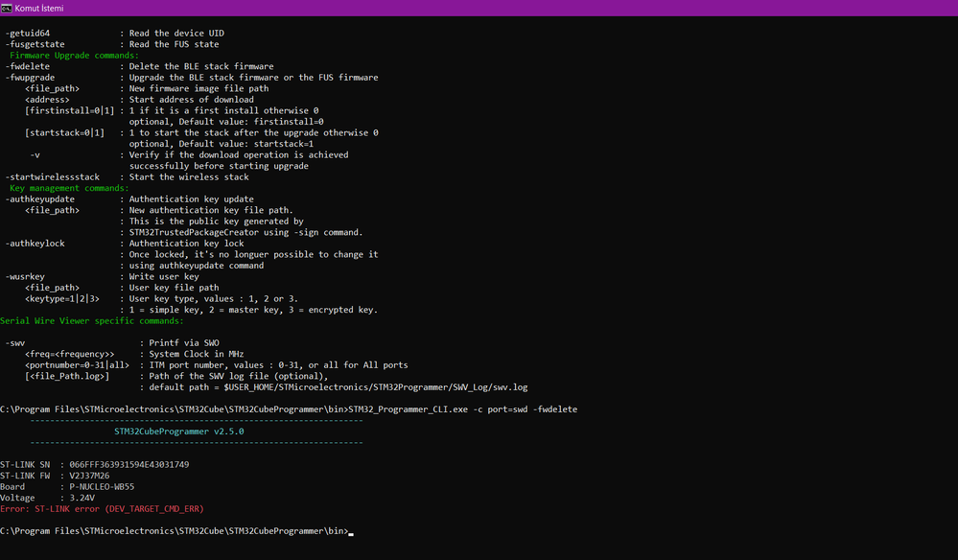Click '[startstack=0|1]' parameter text
This screenshot has width=958, height=560.
65,132
